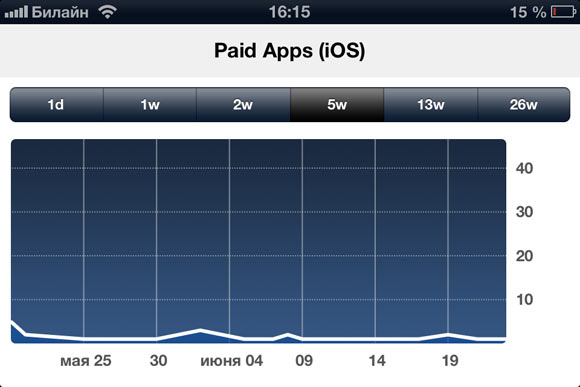Tap the 40 y-axis label

pyautogui.click(x=524, y=168)
